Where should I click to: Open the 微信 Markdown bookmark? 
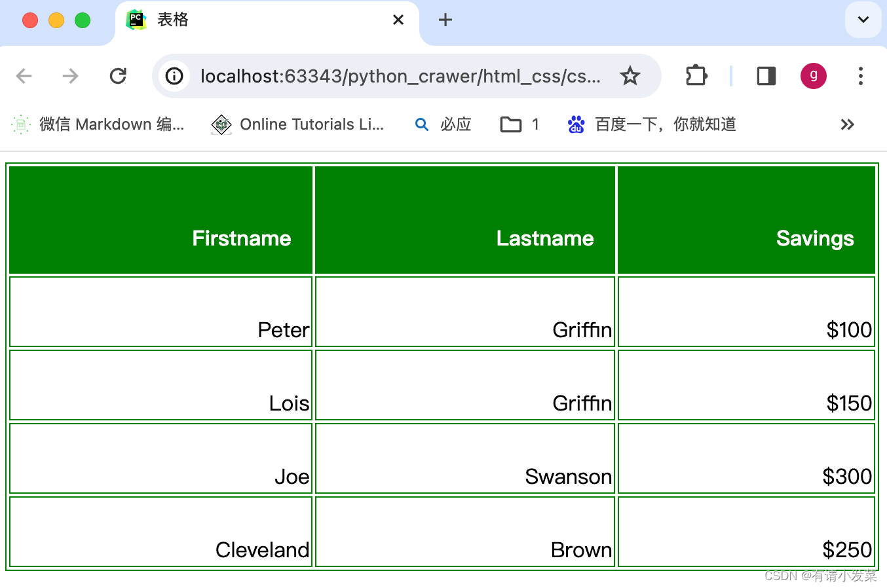[98, 124]
